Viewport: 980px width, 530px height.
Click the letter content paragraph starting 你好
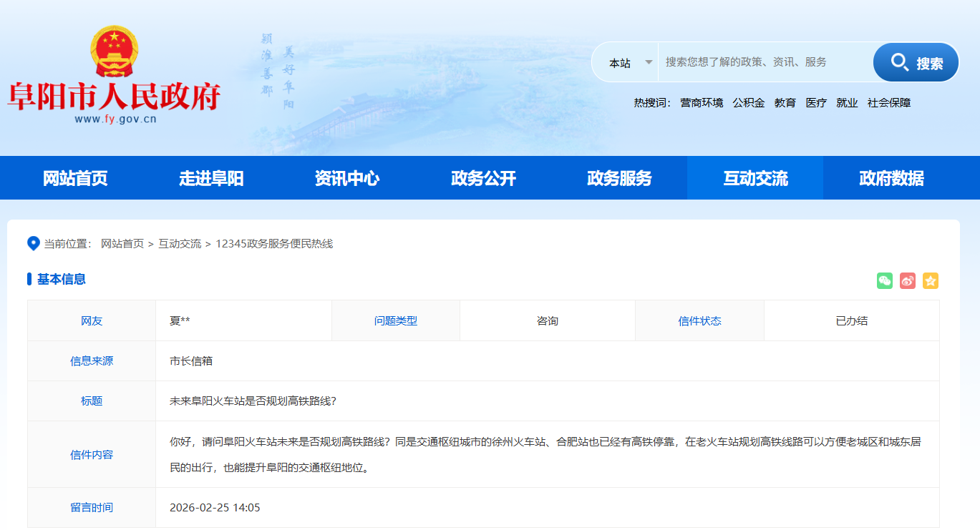[545, 455]
